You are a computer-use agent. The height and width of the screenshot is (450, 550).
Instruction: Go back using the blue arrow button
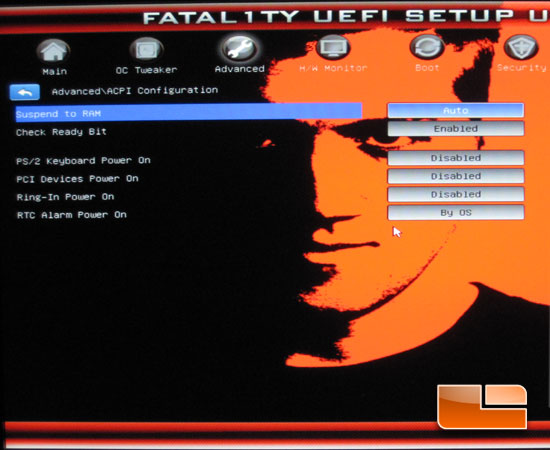[x=25, y=92]
